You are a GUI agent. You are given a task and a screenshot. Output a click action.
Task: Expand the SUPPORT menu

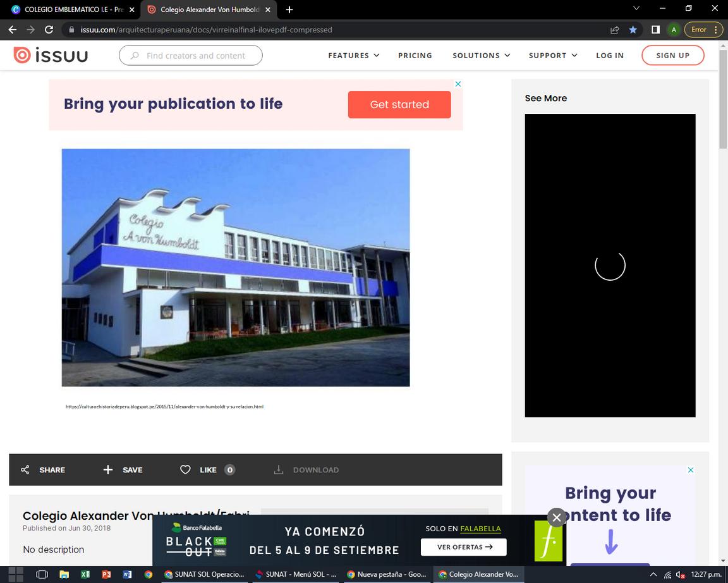(553, 55)
